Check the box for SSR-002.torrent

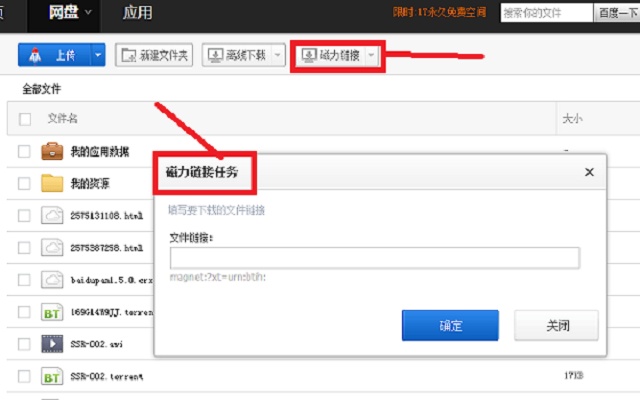point(24,376)
